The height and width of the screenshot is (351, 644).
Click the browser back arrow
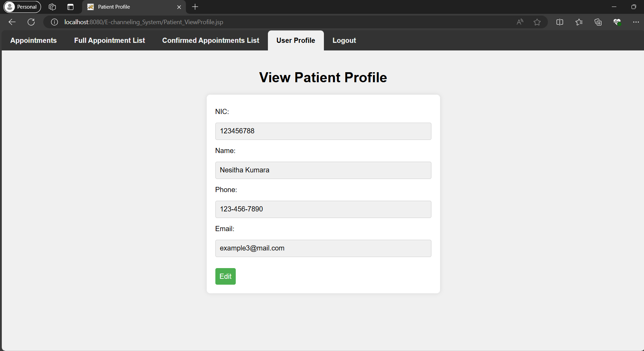pyautogui.click(x=12, y=22)
